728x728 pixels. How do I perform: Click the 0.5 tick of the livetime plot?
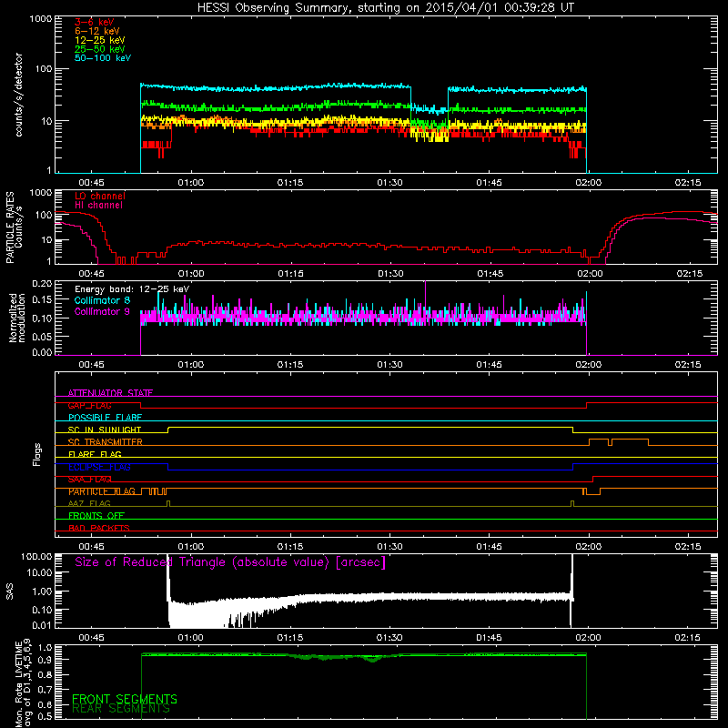tap(45, 716)
